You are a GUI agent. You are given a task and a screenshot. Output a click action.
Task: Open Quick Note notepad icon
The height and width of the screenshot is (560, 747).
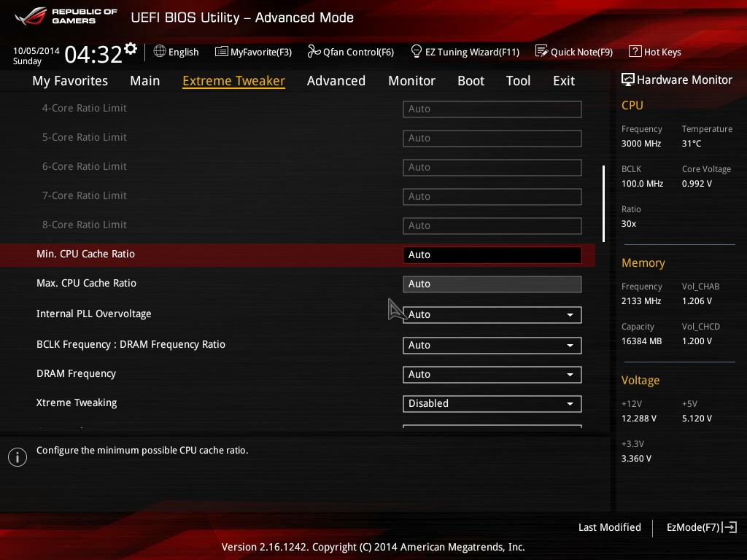point(542,51)
